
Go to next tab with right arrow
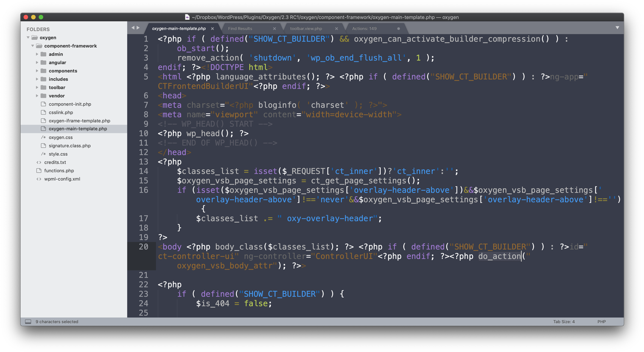(x=138, y=28)
